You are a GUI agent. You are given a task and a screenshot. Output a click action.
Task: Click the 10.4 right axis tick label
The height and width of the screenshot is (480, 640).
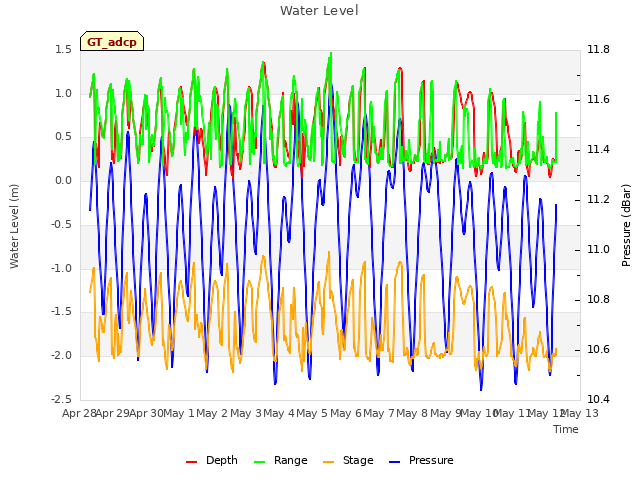coord(598,400)
